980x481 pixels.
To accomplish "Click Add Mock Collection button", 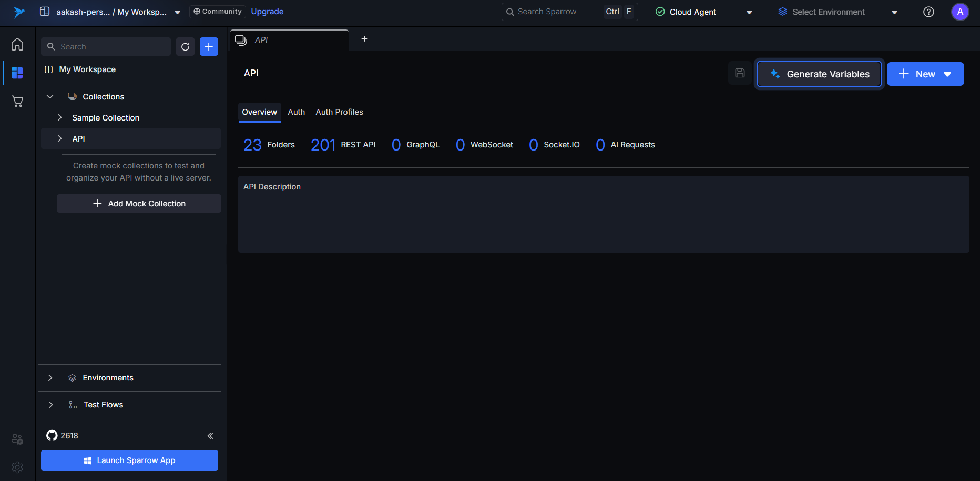I will tap(139, 204).
